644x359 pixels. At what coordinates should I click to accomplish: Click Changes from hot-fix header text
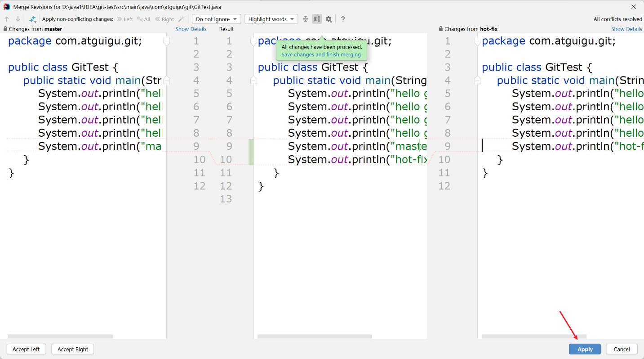[471, 29]
